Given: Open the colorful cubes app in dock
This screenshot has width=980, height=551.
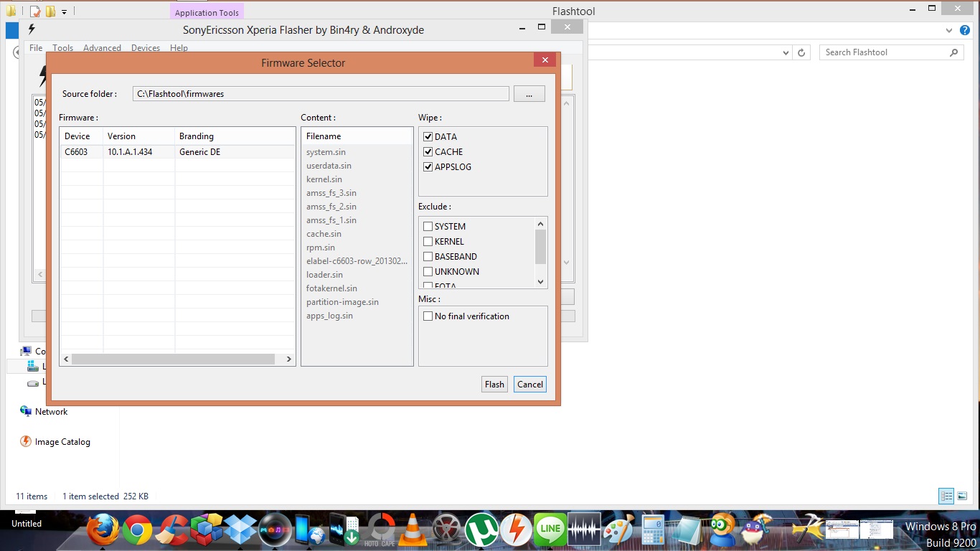Looking at the screenshot, I should pos(207,531).
